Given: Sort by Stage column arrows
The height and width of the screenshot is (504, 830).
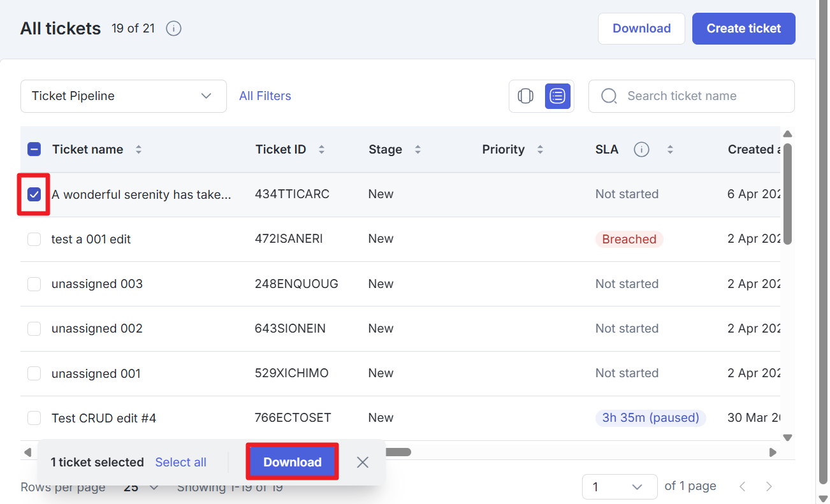Looking at the screenshot, I should [x=418, y=150].
